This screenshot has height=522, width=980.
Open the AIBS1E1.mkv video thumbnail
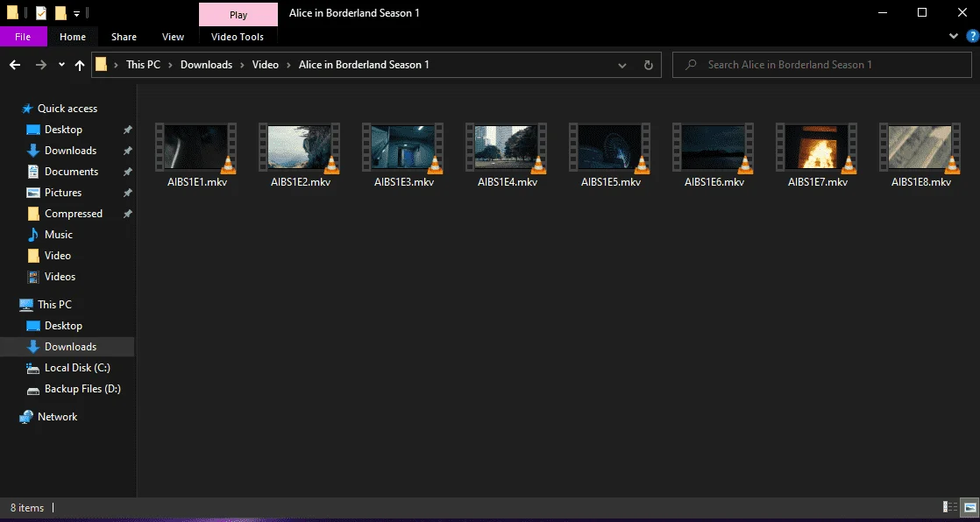coord(196,147)
